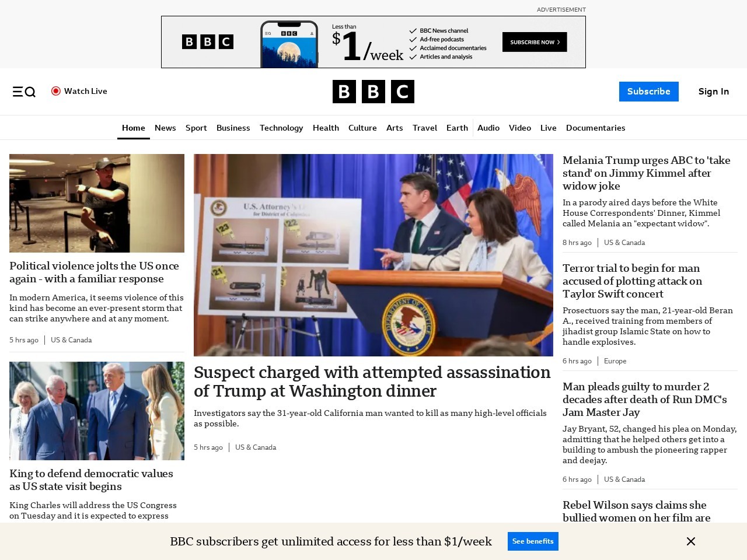Click the summary 'Jay Bryant, 52, changed his plea'
747x560 pixels.
[x=650, y=444]
